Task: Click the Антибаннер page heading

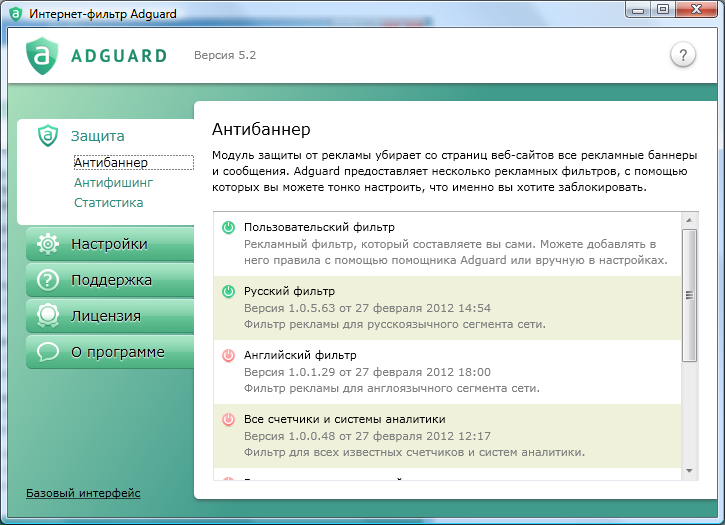Action: [x=261, y=129]
